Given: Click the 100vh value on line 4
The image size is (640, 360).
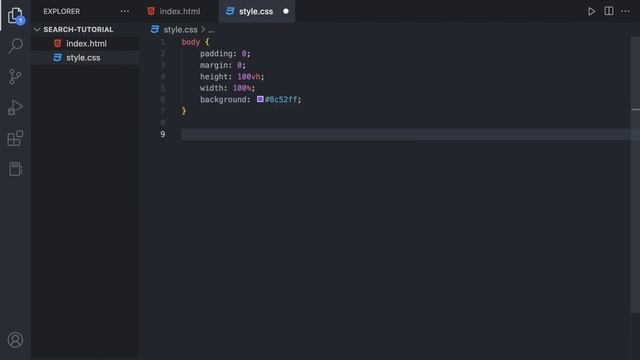Looking at the screenshot, I should point(249,77).
